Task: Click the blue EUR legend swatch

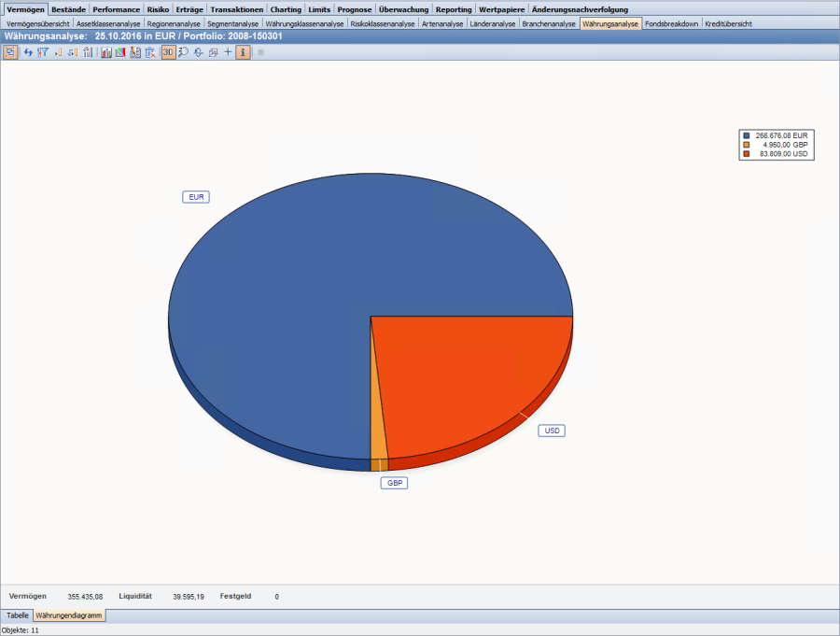Action: tap(746, 135)
